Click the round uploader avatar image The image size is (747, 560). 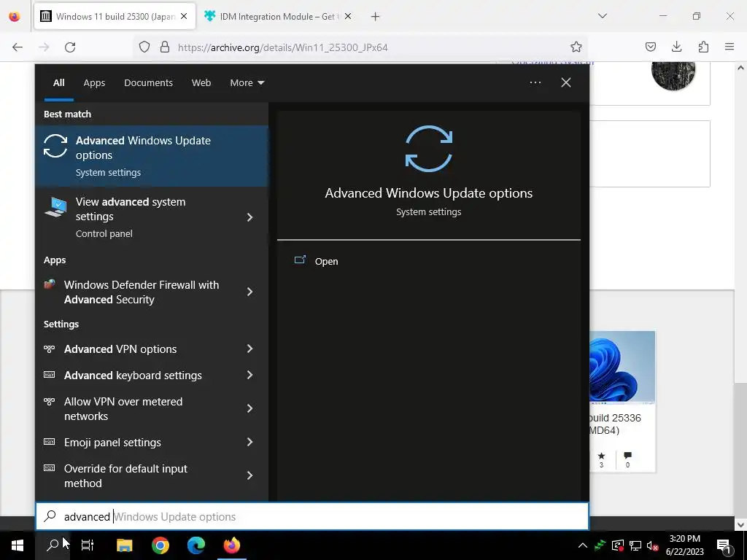673,70
